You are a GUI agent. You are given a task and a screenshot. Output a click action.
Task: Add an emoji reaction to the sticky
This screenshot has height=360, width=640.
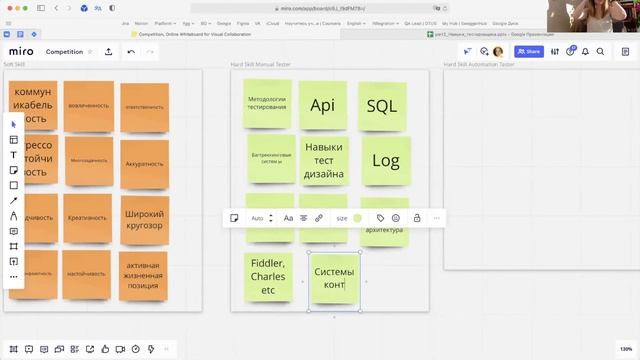(396, 218)
